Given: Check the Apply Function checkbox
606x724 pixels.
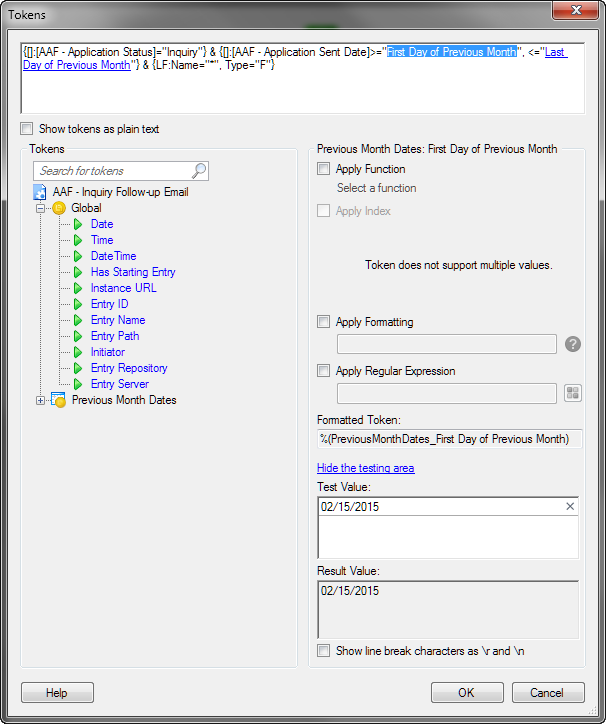Looking at the screenshot, I should point(323,169).
